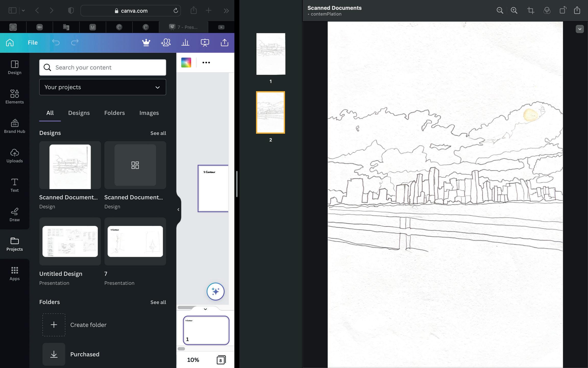The width and height of the screenshot is (588, 368).
Task: Click the Present slideshow icon
Action: [x=205, y=42]
